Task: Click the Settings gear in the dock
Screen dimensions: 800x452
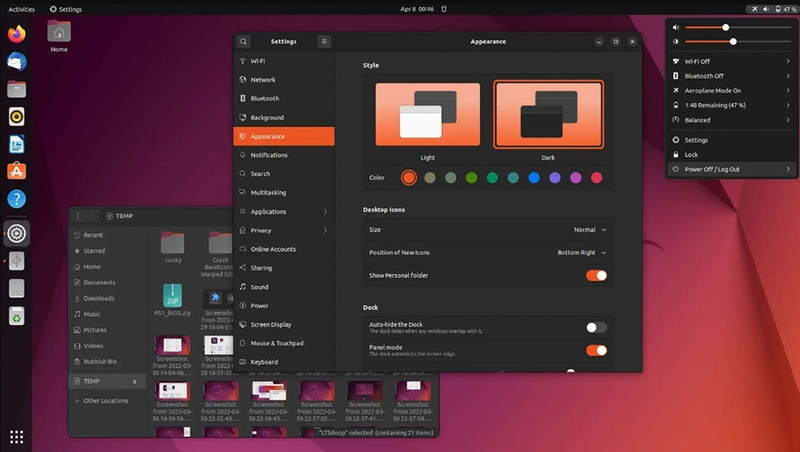Action: coord(16,234)
